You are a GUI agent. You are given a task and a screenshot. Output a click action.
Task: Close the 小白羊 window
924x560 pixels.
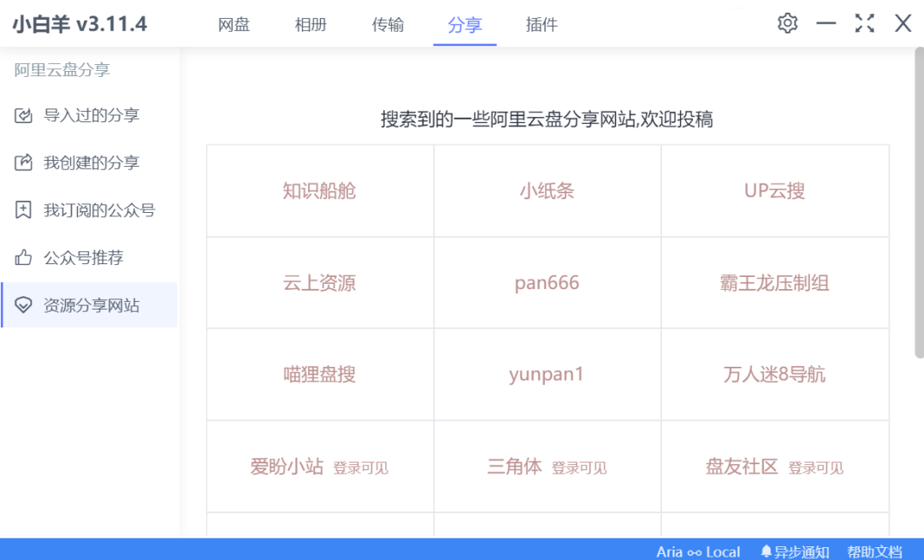(x=903, y=24)
